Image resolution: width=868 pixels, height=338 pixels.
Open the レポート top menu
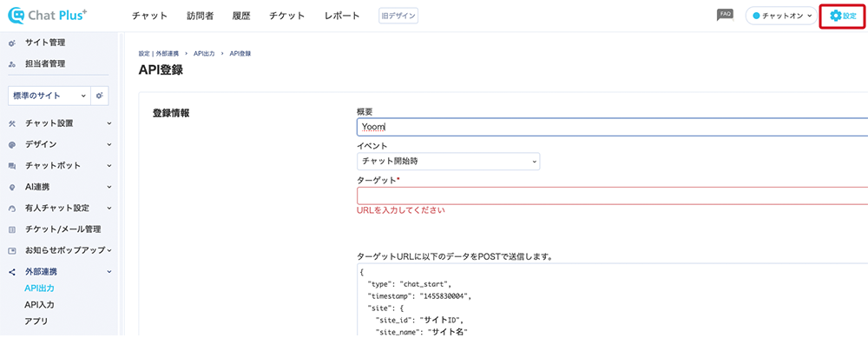(x=342, y=16)
